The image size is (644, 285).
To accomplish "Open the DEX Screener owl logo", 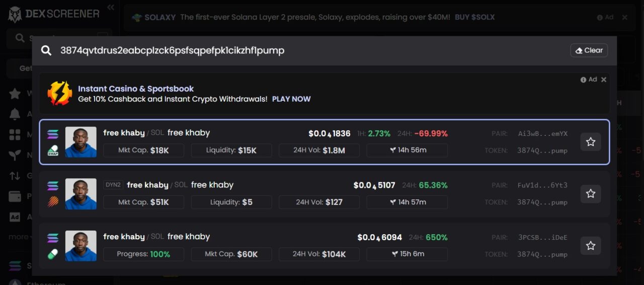I will pyautogui.click(x=15, y=14).
